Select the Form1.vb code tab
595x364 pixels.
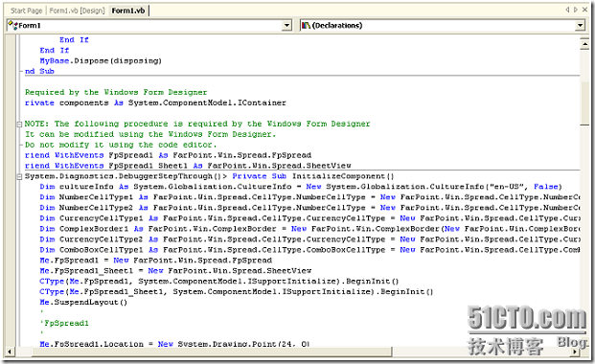128,11
